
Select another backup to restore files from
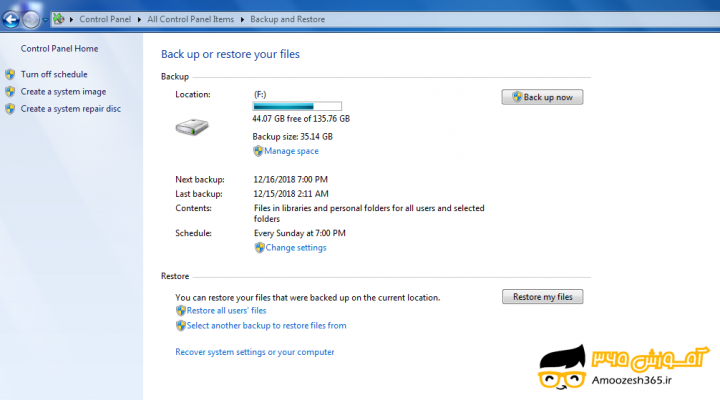coord(266,326)
